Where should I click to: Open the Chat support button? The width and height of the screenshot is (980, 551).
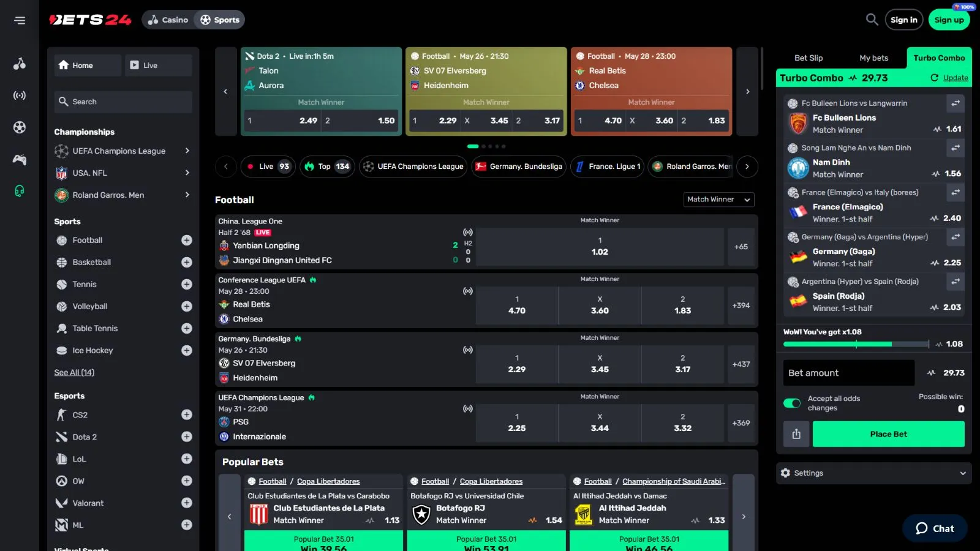click(935, 528)
